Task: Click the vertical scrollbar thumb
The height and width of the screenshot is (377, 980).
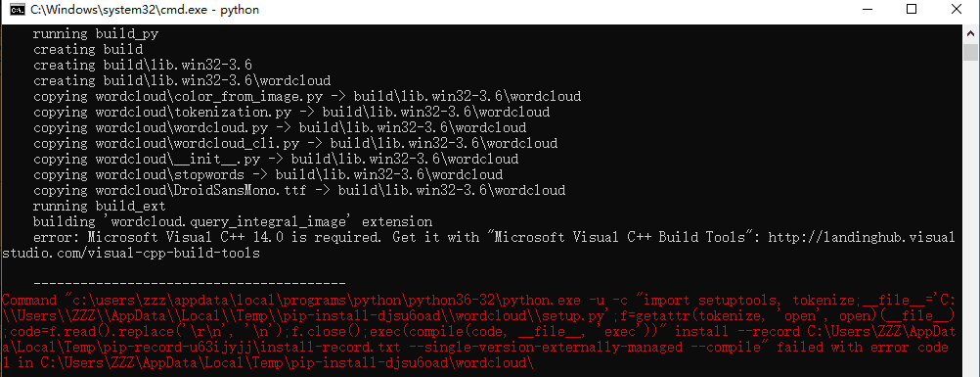Action: click(969, 53)
